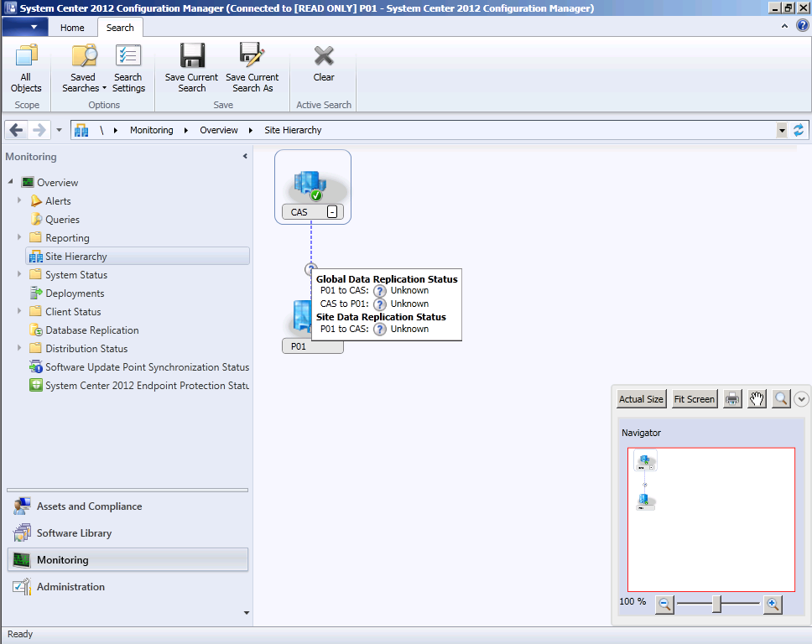The image size is (812, 644).
Task: Open navigation pane options dropdown arrow
Action: coord(247,613)
